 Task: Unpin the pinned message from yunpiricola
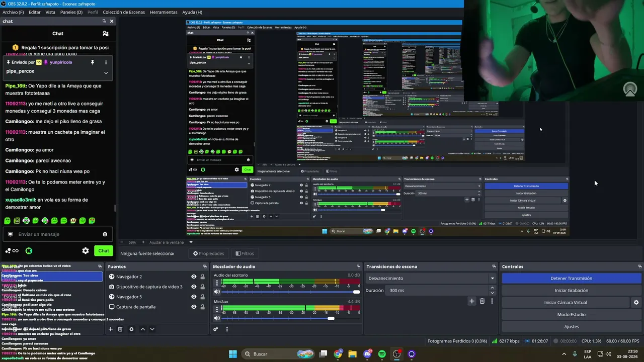click(x=92, y=62)
